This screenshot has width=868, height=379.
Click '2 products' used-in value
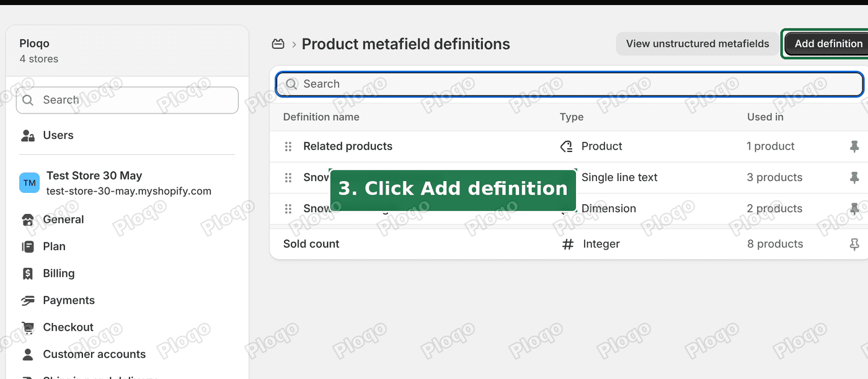pos(774,209)
